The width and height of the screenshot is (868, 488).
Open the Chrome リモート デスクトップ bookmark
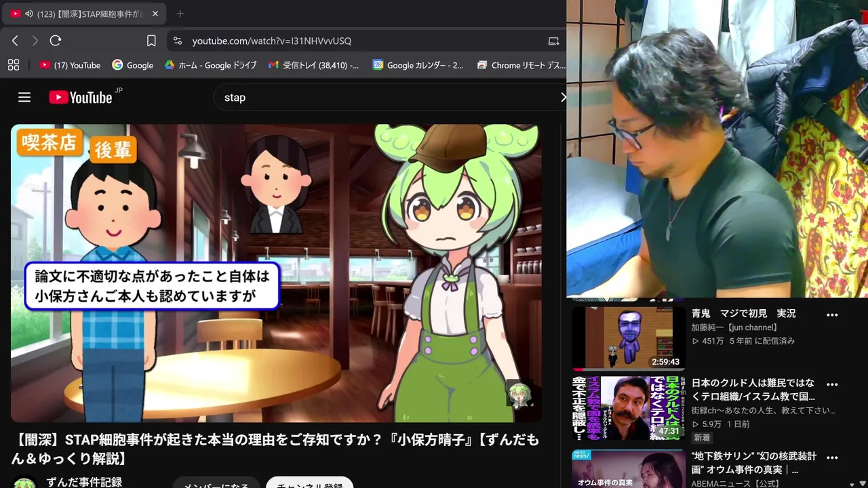pos(521,65)
